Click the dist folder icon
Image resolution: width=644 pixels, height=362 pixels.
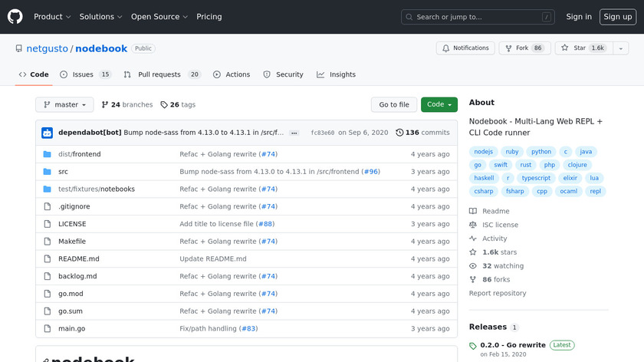(x=47, y=154)
